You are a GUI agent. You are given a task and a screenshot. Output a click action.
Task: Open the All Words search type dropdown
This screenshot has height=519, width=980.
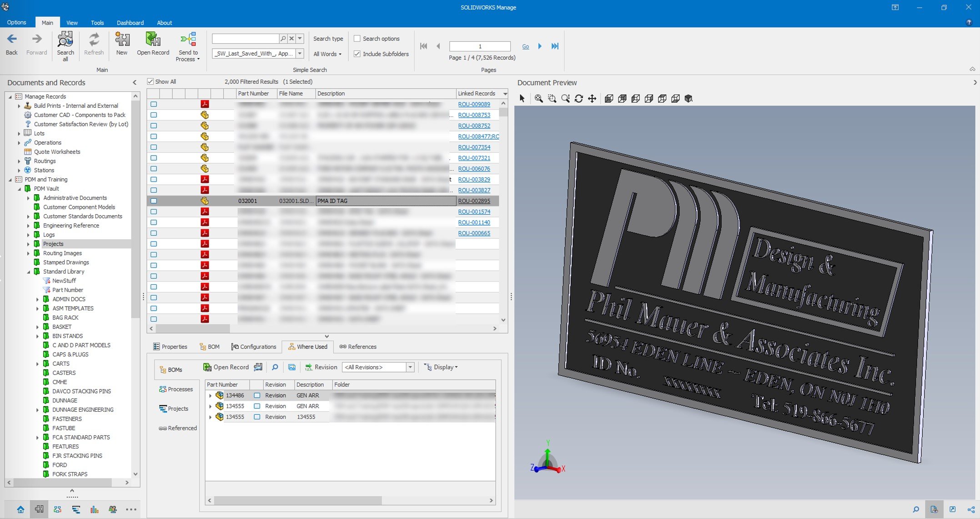tap(327, 54)
